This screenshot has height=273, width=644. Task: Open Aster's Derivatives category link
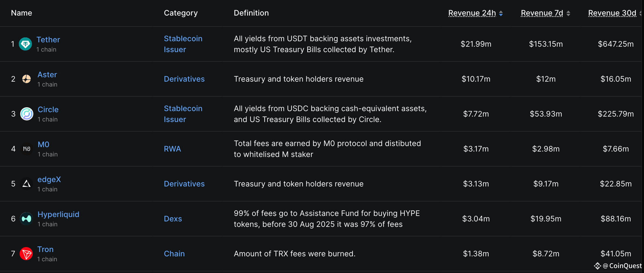coord(184,79)
